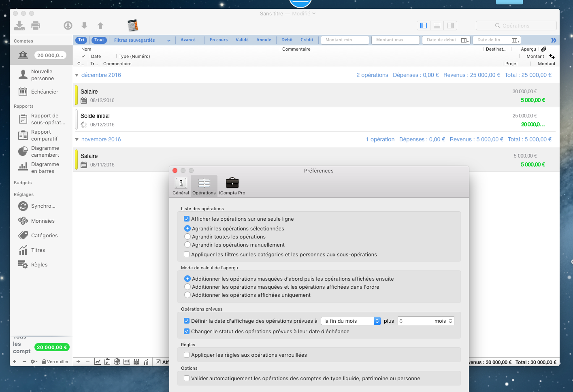Image resolution: width=573 pixels, height=392 pixels.
Task: Click the Verrouiller lock button
Action: (55, 362)
